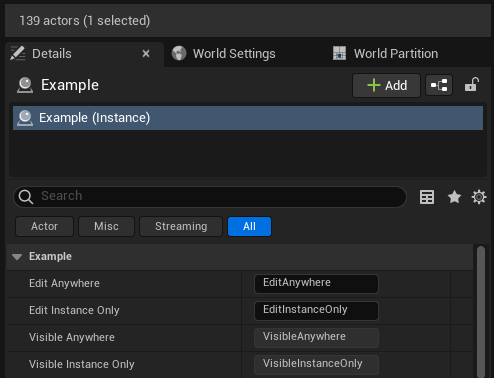Click the Details pencil icon
This screenshot has height=378, width=494.
17,53
